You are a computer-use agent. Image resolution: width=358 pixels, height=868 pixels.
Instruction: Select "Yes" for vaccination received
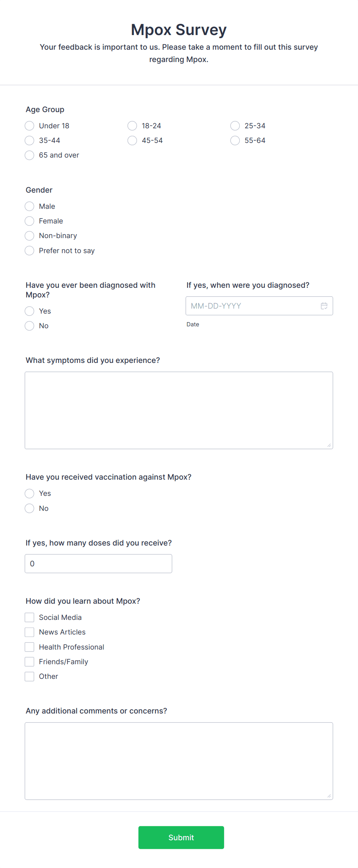(29, 494)
